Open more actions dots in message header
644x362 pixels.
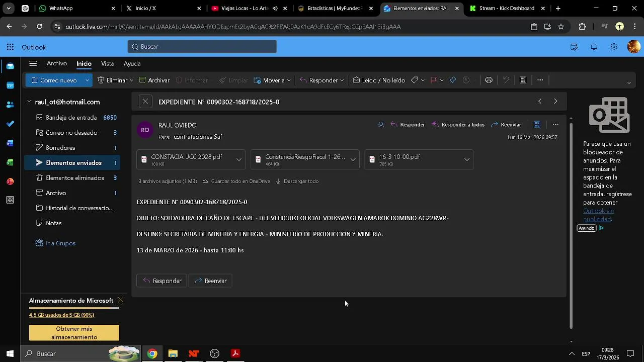click(x=555, y=125)
